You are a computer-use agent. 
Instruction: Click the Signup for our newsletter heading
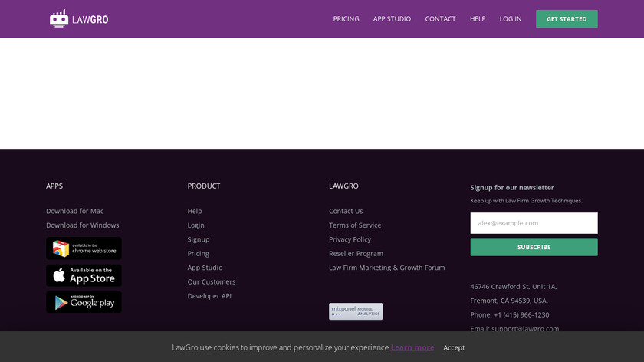coord(512,187)
